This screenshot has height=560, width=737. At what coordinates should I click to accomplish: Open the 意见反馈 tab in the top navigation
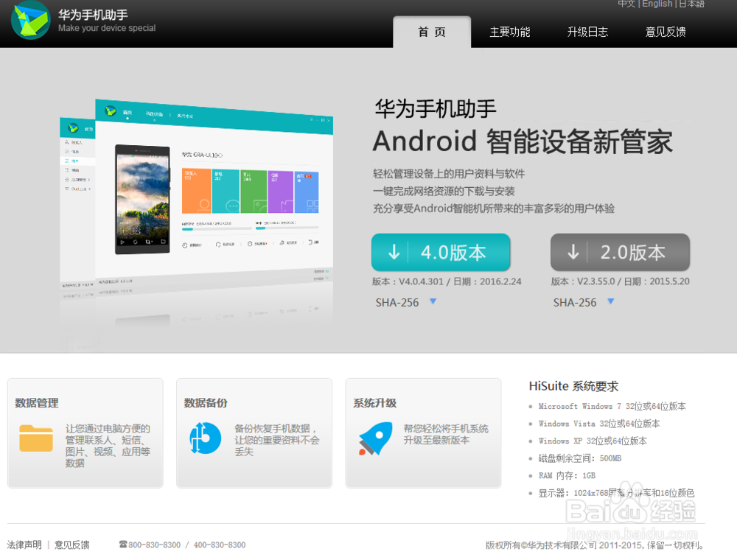click(665, 32)
